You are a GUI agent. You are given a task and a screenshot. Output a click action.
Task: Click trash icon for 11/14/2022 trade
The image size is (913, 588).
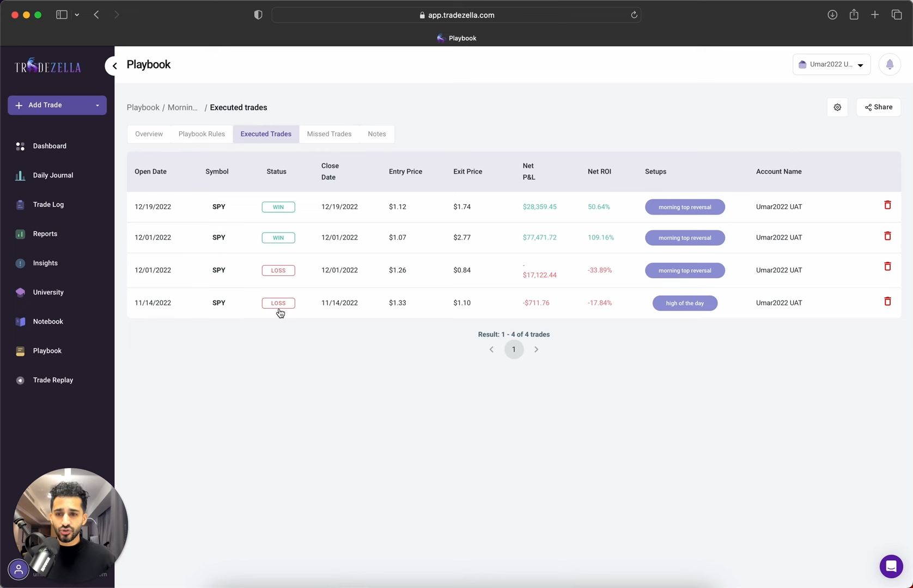tap(887, 302)
